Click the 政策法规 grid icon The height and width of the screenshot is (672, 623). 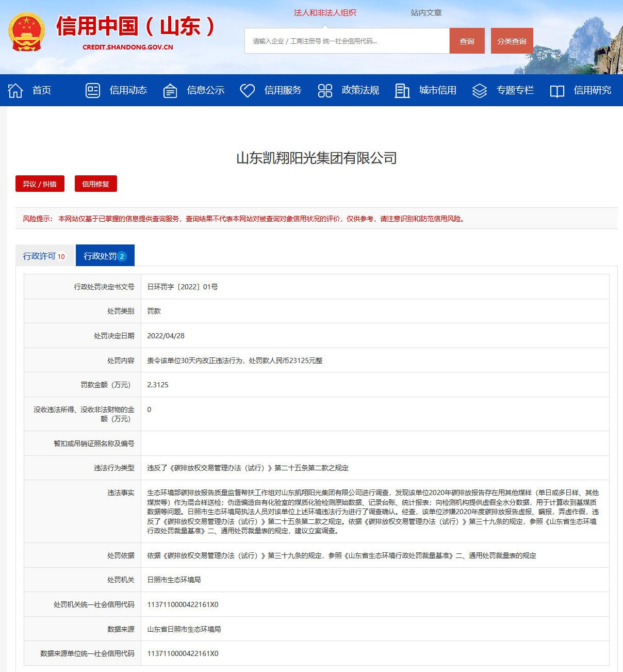(x=325, y=91)
